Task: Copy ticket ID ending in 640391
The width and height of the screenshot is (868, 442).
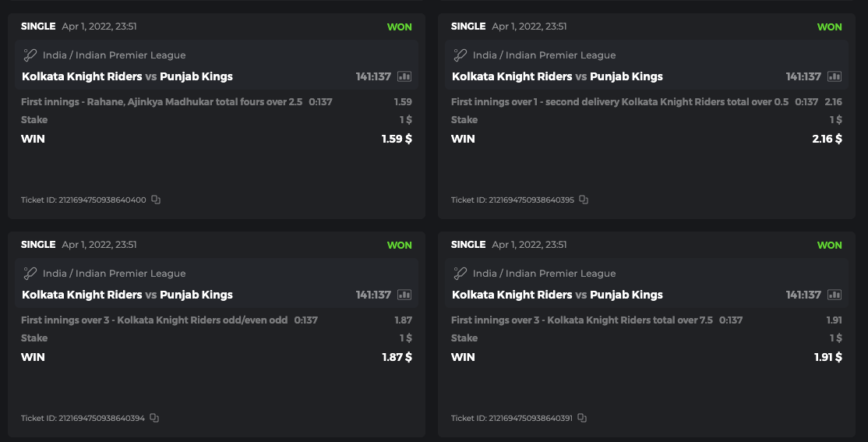Action: pos(582,418)
